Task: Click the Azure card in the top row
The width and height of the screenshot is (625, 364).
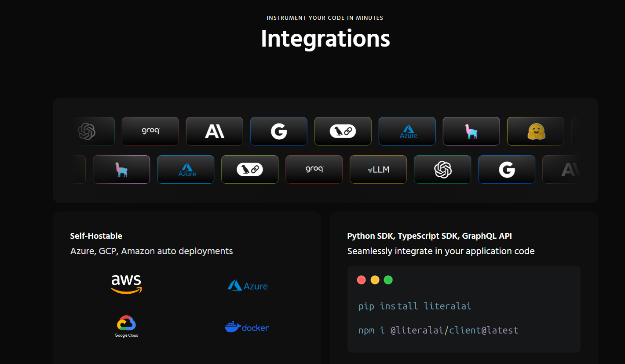Action: (407, 131)
